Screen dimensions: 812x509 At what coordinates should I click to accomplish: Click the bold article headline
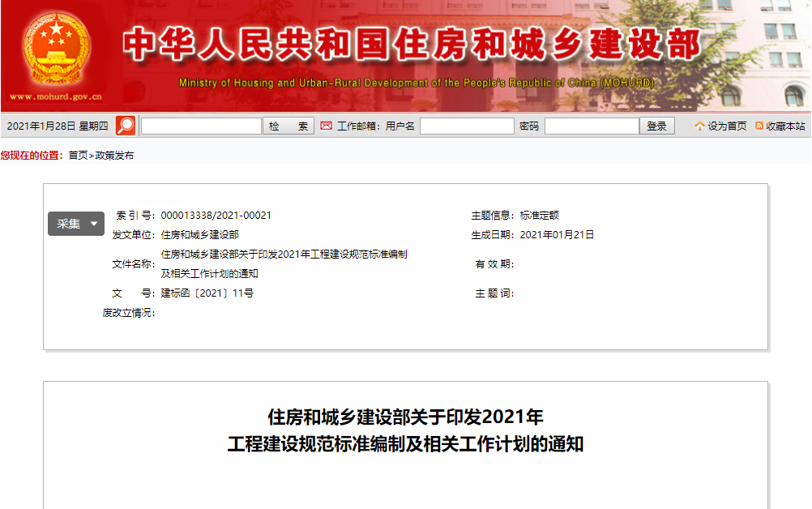click(405, 430)
